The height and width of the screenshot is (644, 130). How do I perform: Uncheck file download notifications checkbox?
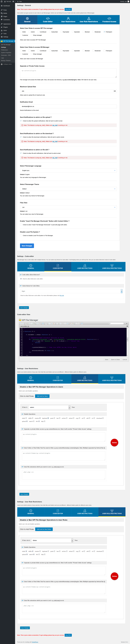(21, 137)
